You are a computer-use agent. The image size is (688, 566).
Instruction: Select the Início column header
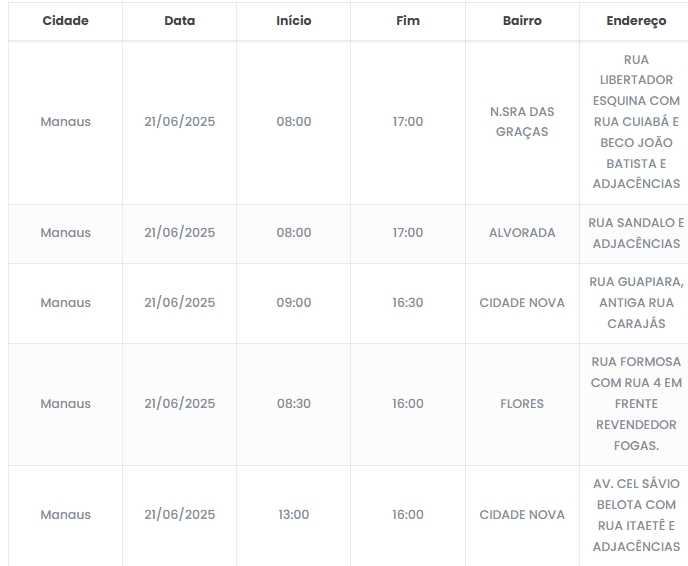(x=294, y=21)
